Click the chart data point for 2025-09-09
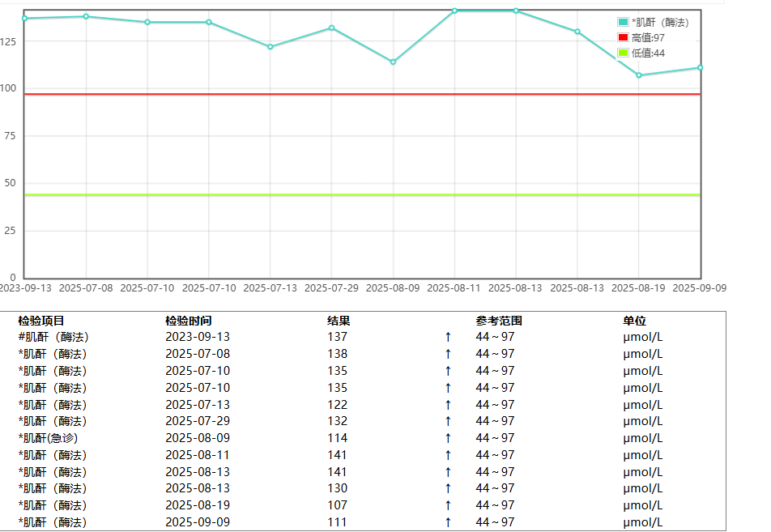 click(700, 67)
